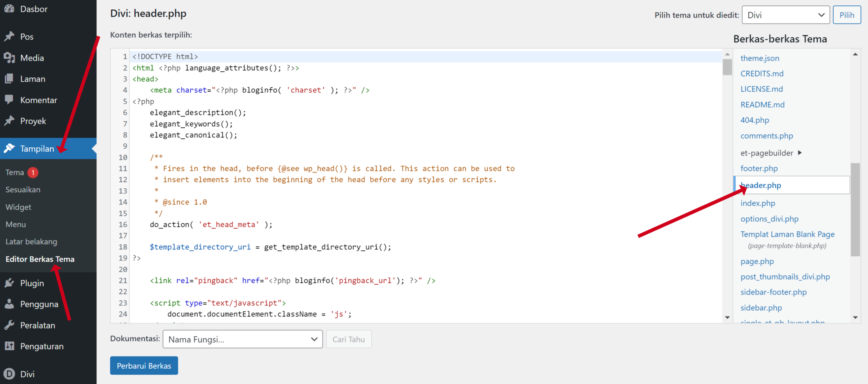The width and height of the screenshot is (868, 384).
Task: Click the Peralatan wrench icon
Action: point(9,325)
